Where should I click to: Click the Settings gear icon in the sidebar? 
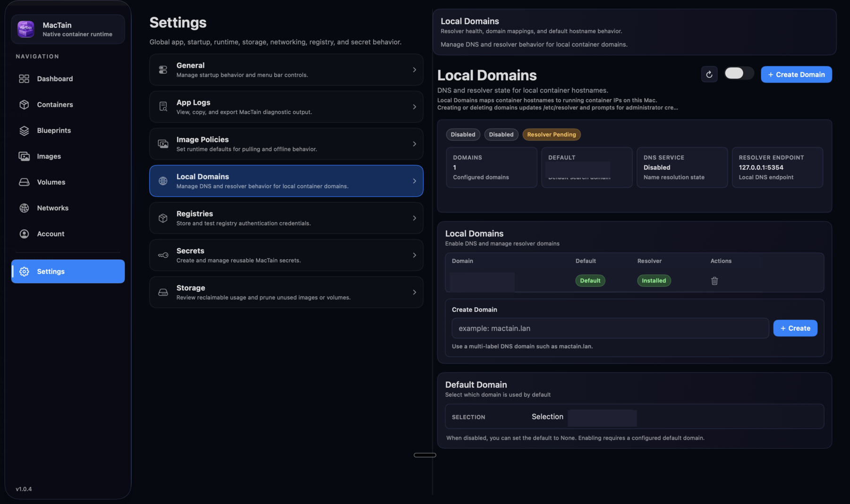(24, 271)
